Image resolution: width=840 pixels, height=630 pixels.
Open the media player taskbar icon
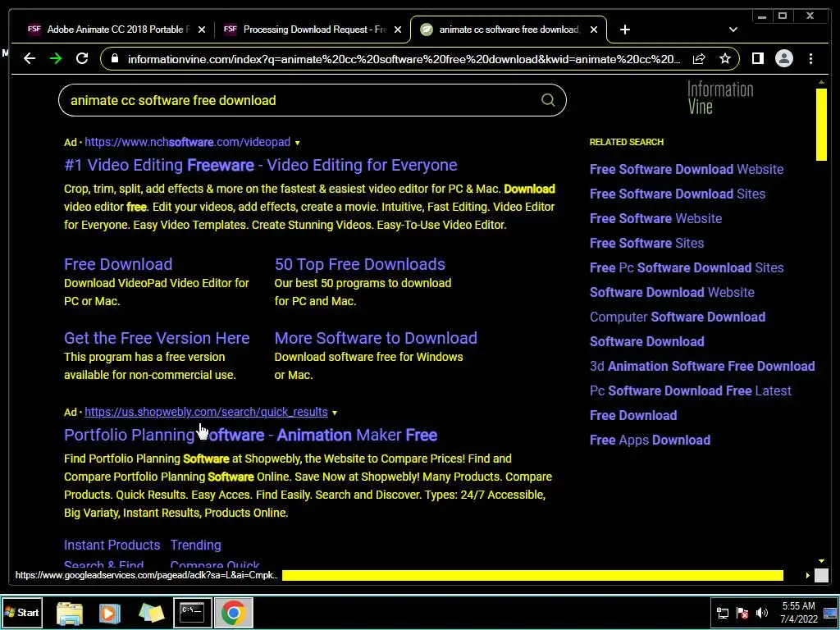pos(109,613)
